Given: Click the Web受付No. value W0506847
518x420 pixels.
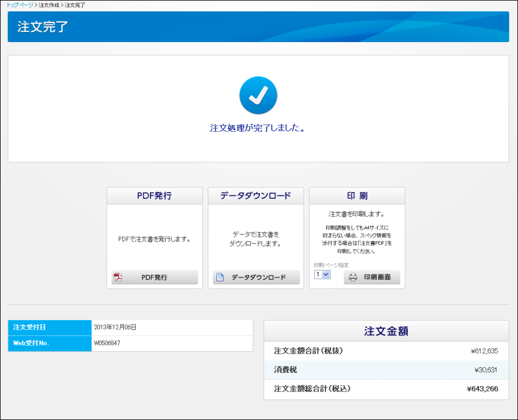Looking at the screenshot, I should coord(107,343).
